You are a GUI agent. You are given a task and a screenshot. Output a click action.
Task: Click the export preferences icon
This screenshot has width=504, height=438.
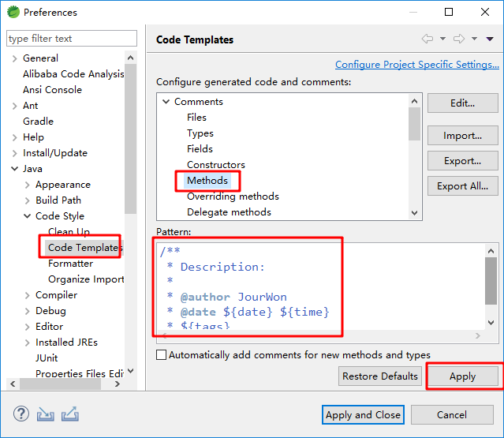[x=70, y=414]
